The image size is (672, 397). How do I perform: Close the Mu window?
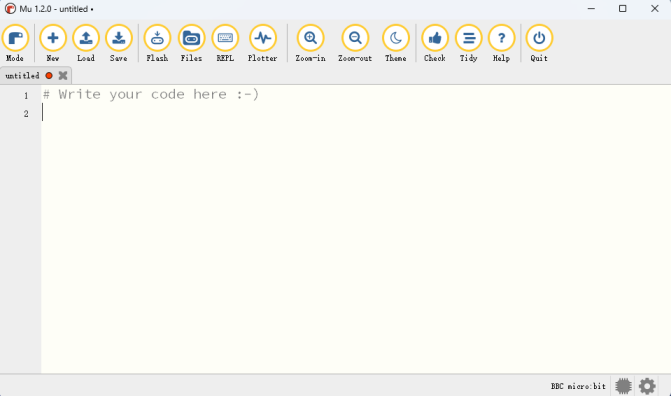point(654,9)
